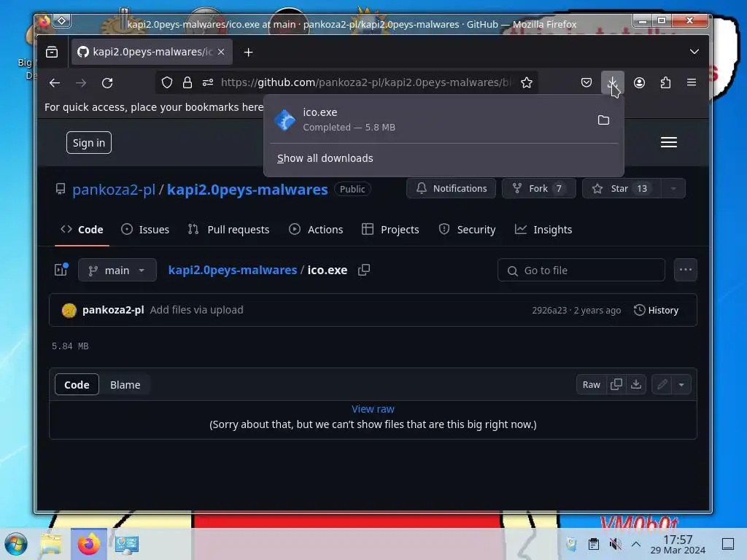Select the Code view toggle
This screenshot has height=560, width=747.
tap(77, 385)
